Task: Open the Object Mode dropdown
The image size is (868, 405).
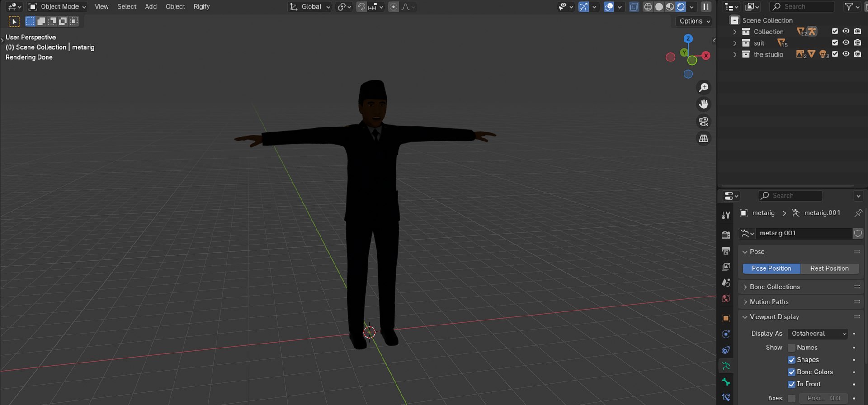Action: [x=57, y=6]
